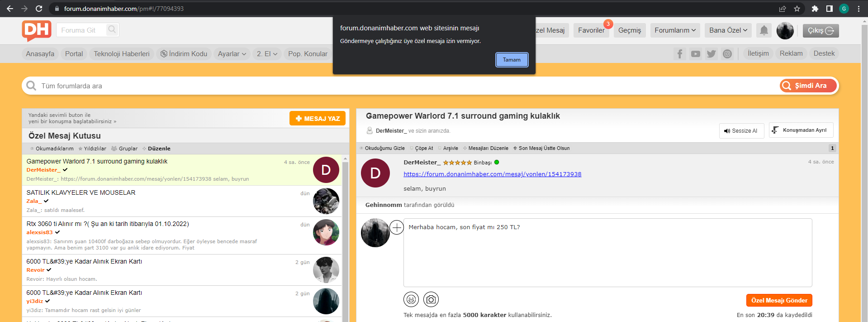Open Destek link
The height and width of the screenshot is (322, 868).
(824, 53)
